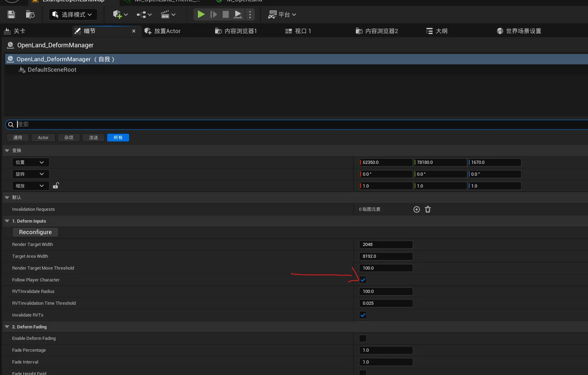Collapse the 变换 section
The width and height of the screenshot is (588, 375).
7,151
